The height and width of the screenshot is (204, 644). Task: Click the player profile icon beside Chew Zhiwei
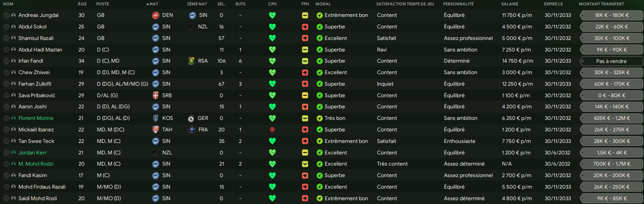13,73
